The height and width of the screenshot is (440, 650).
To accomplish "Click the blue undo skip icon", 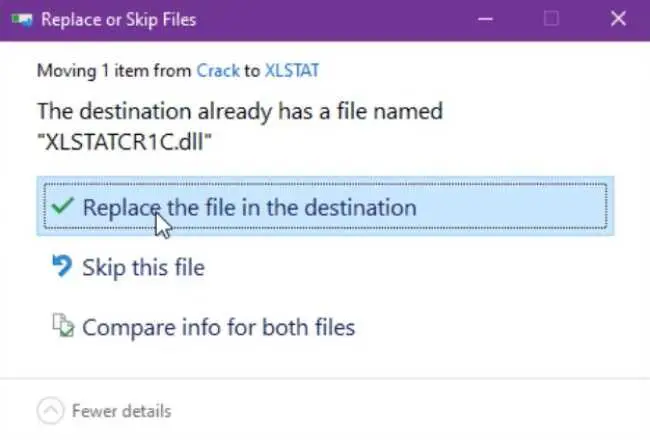I will click(x=63, y=266).
